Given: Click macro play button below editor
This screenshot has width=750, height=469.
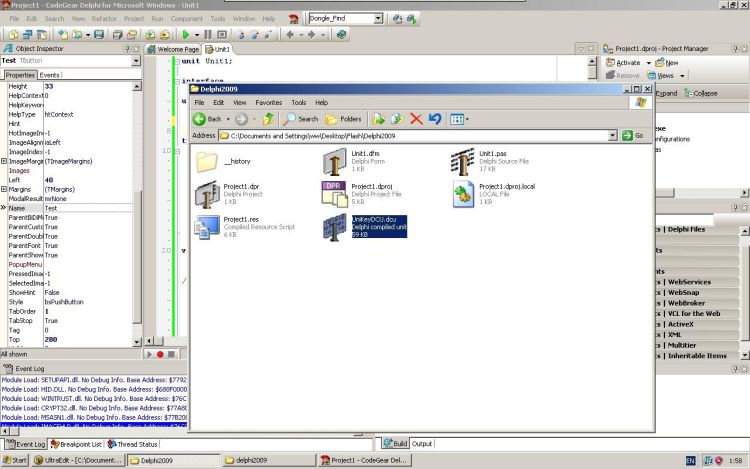Looking at the screenshot, I should pyautogui.click(x=149, y=354).
